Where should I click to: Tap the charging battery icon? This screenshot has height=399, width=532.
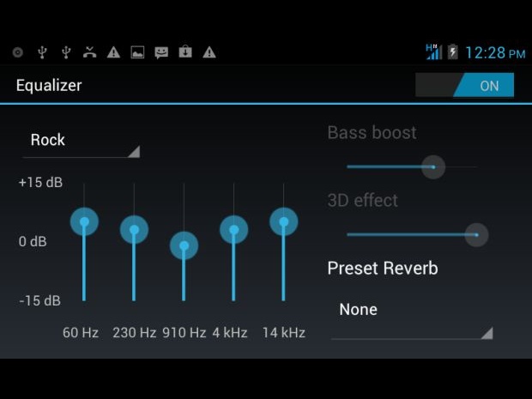(453, 52)
